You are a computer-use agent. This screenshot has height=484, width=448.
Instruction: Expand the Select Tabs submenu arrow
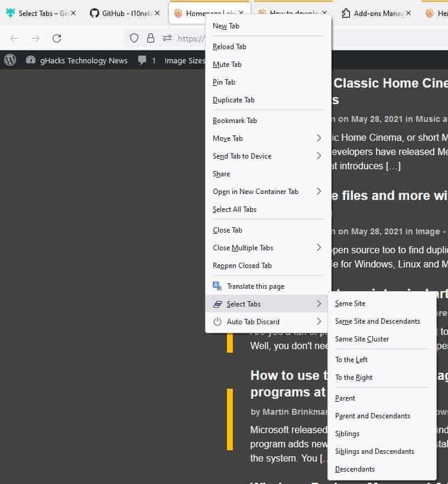pyautogui.click(x=319, y=304)
